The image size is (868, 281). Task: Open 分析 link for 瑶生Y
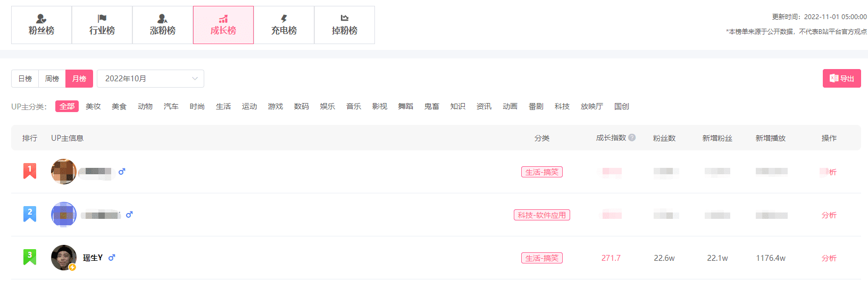829,258
